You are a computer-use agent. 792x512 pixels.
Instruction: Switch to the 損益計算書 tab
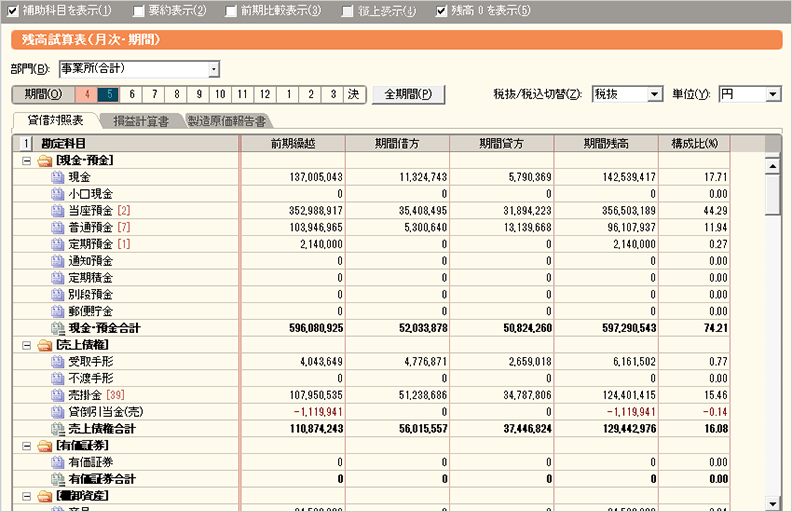tap(139, 121)
